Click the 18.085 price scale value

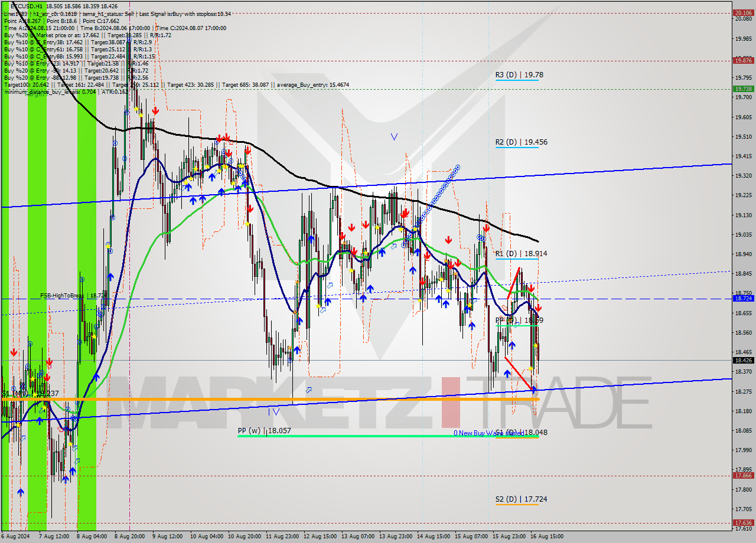coord(742,430)
